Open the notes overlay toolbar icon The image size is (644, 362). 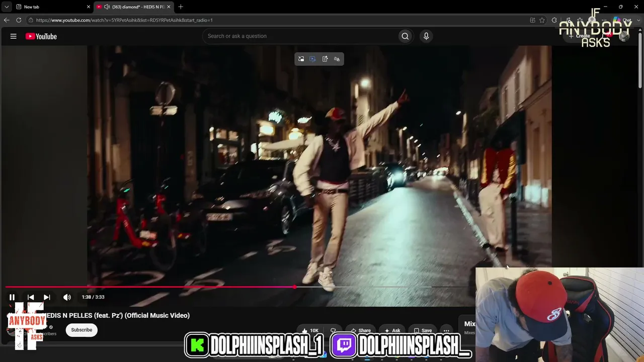pos(325,59)
